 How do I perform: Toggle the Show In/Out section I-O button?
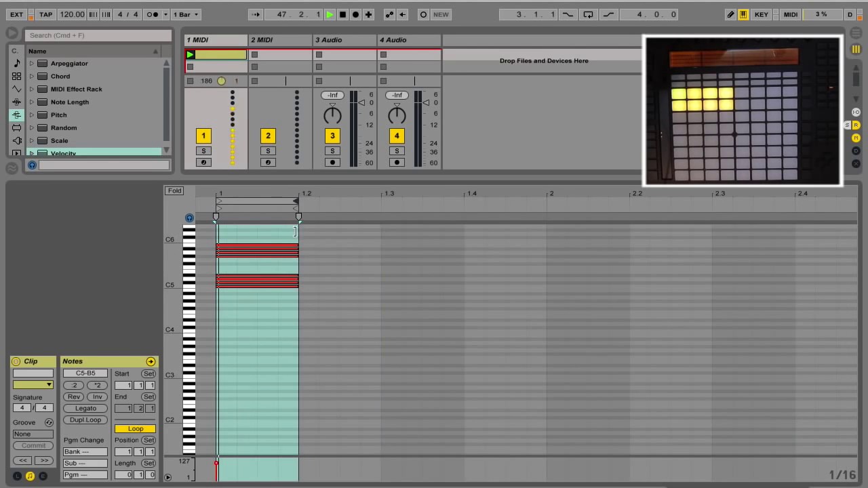pos(856,112)
